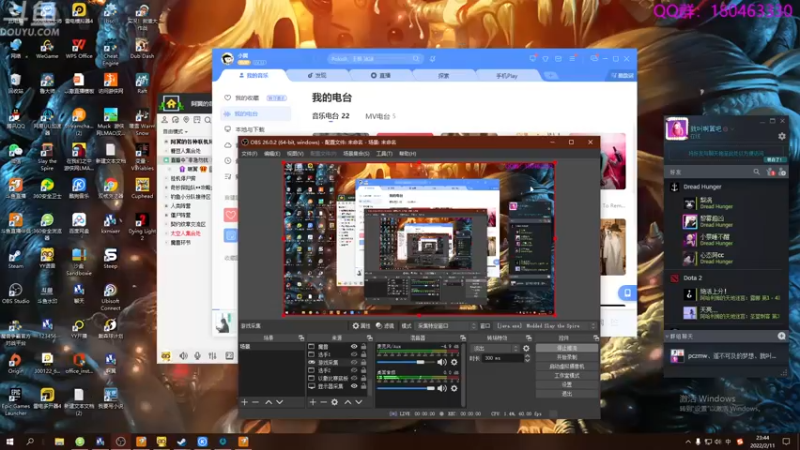Click microphone volume slider in OBS mixer
This screenshot has width=800, height=450.
tap(406, 362)
